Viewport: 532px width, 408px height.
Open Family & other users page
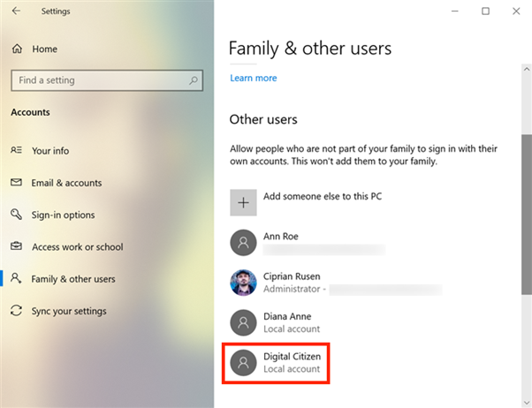point(72,279)
